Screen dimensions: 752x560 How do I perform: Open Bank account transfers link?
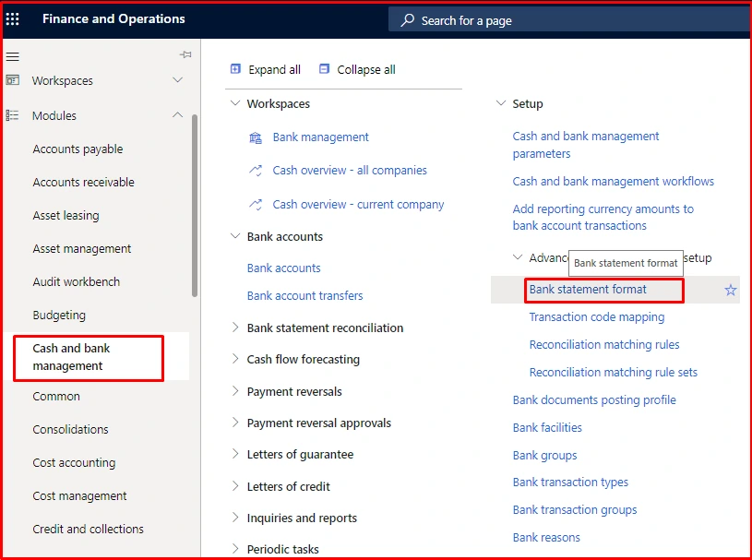click(x=305, y=296)
